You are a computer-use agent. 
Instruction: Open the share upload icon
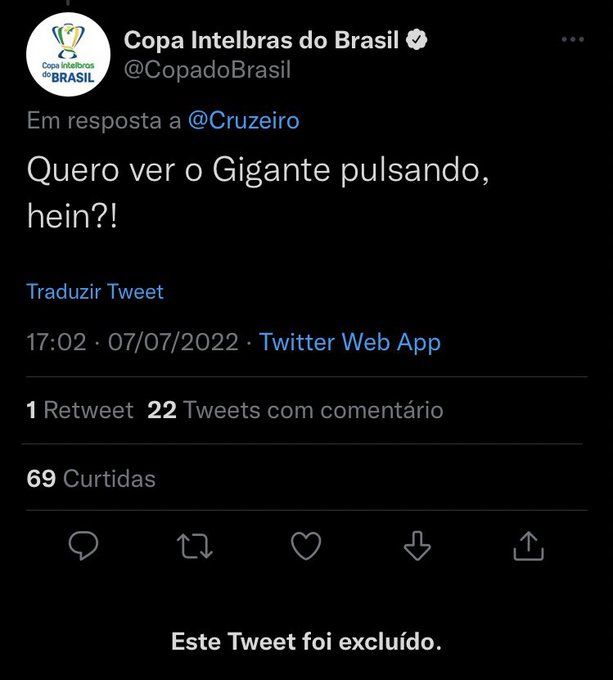coord(528,545)
